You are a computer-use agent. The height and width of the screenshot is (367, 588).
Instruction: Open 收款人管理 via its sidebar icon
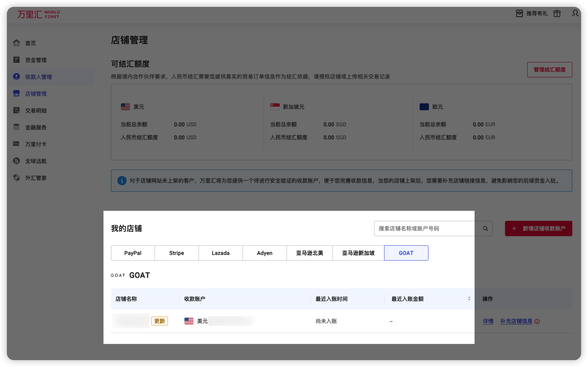point(16,77)
